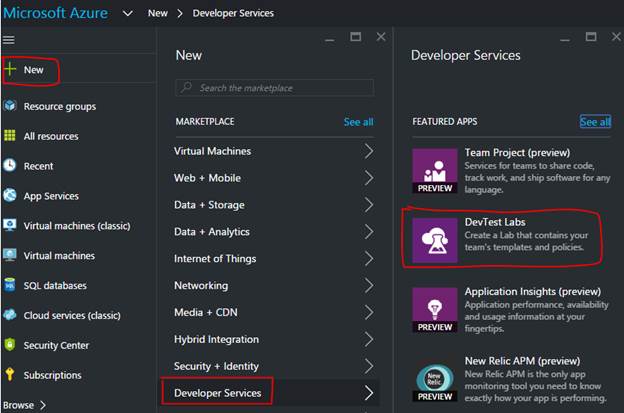Open the App Services globe icon
The height and width of the screenshot is (413, 624).
(10, 196)
